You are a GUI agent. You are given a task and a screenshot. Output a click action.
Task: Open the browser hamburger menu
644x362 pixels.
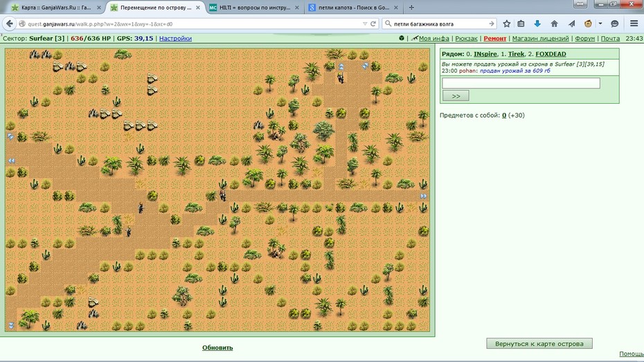coord(634,24)
